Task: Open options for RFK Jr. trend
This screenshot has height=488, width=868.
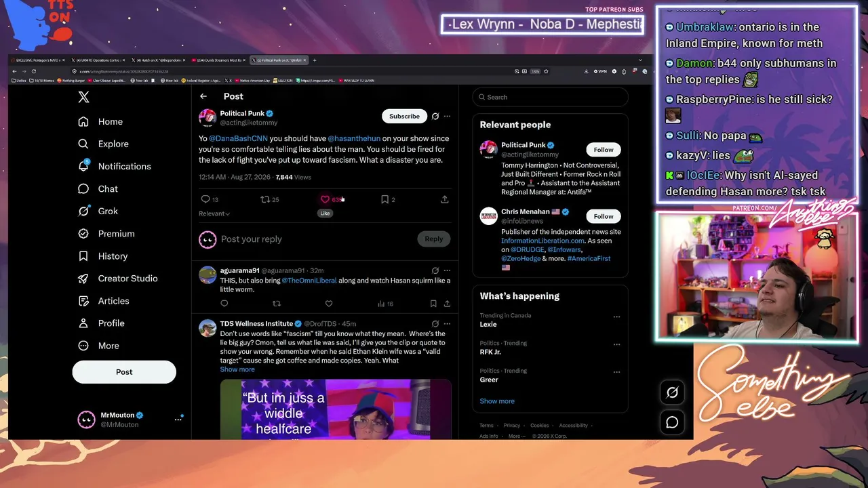Action: click(x=616, y=344)
